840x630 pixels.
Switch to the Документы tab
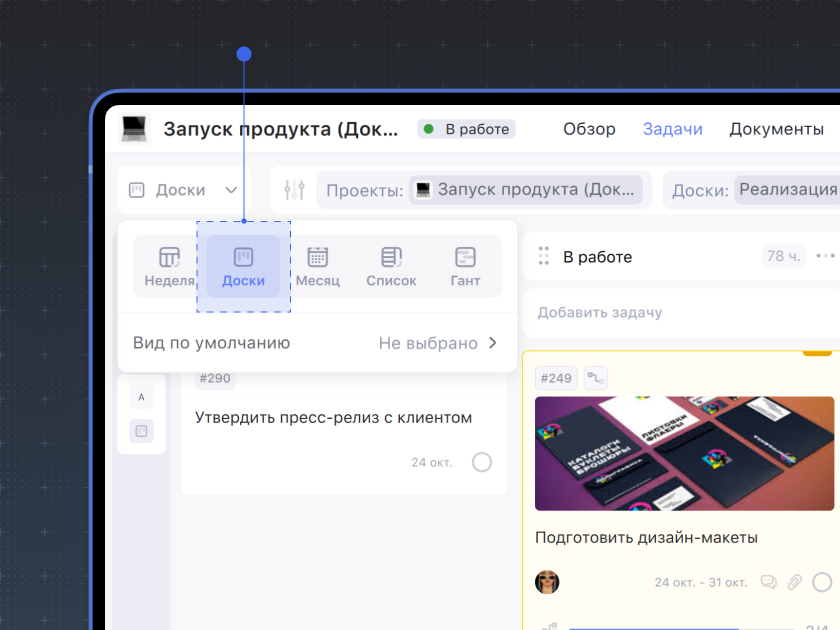[776, 129]
